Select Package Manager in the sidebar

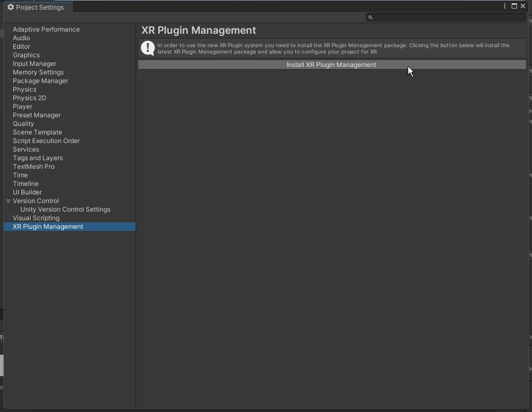click(x=40, y=81)
